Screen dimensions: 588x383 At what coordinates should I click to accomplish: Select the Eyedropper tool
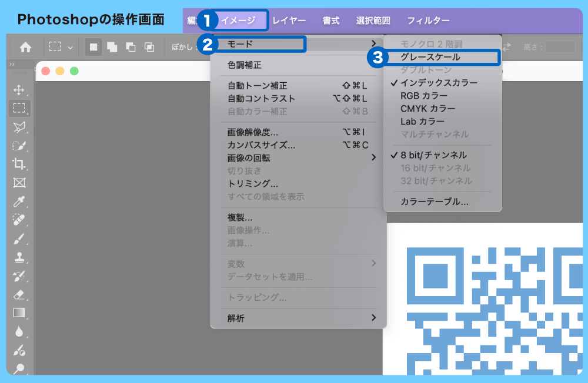click(x=19, y=201)
